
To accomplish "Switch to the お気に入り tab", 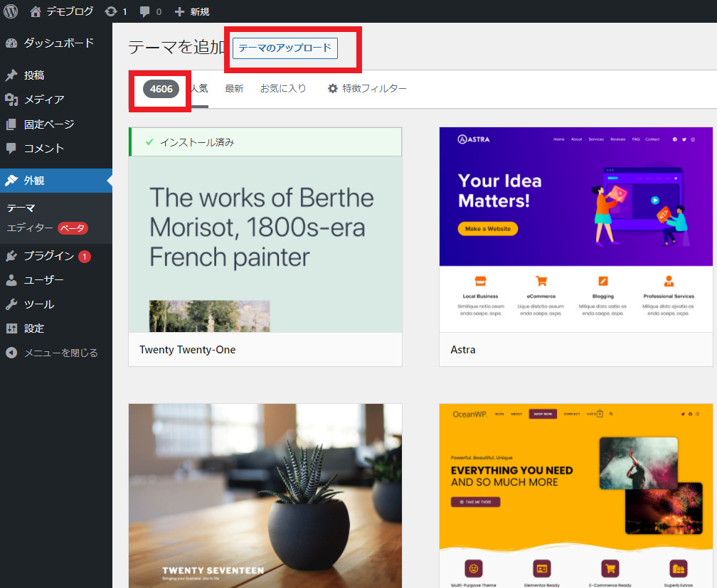I will (283, 89).
